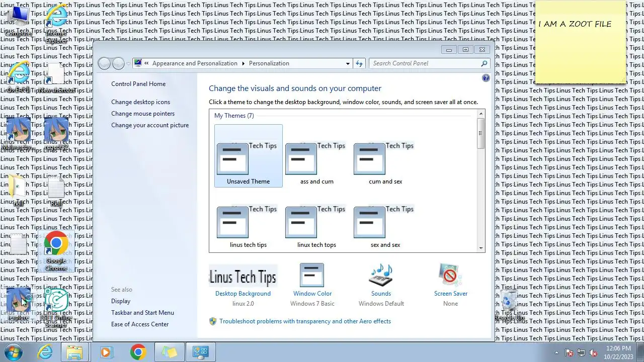Click the theme list scrollbar thumb
Screen dimensions: 644x362
tap(481, 133)
